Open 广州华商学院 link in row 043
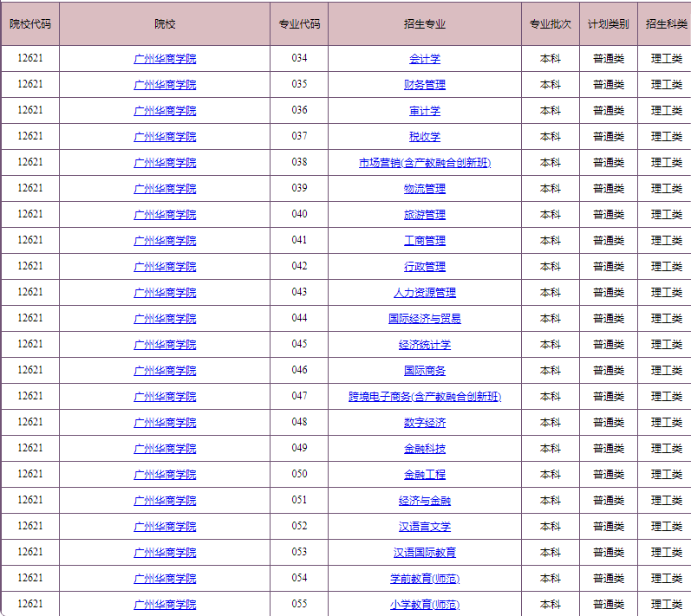691x616 pixels. coord(165,292)
